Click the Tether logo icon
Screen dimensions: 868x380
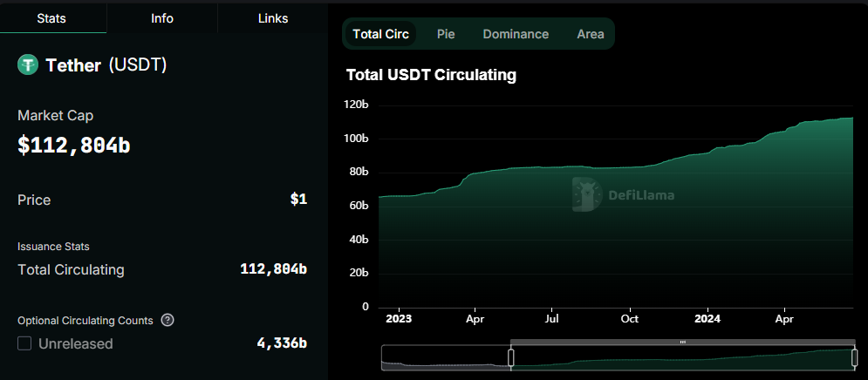pos(28,65)
